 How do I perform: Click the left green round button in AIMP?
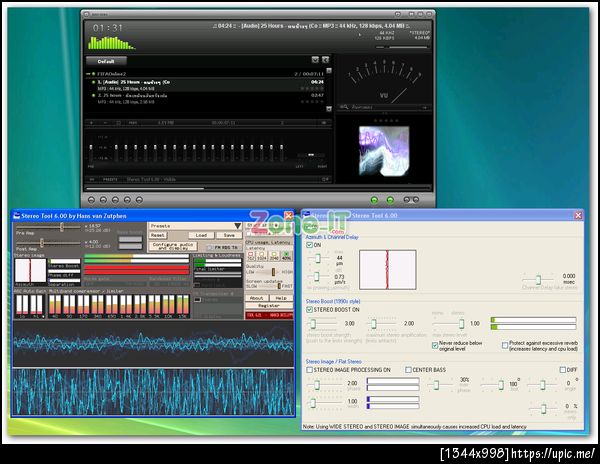(x=374, y=200)
